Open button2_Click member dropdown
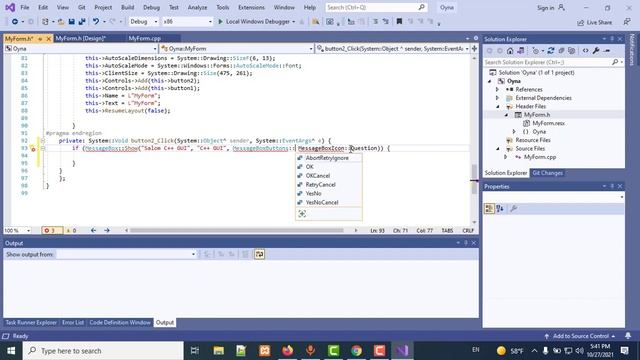This screenshot has width=640, height=360. [x=393, y=49]
